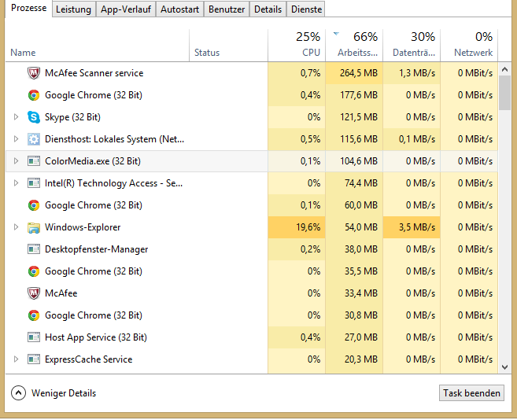Click the 0,1 MB/s disk cell
Viewport: 517px width, 420px height.
coord(412,139)
